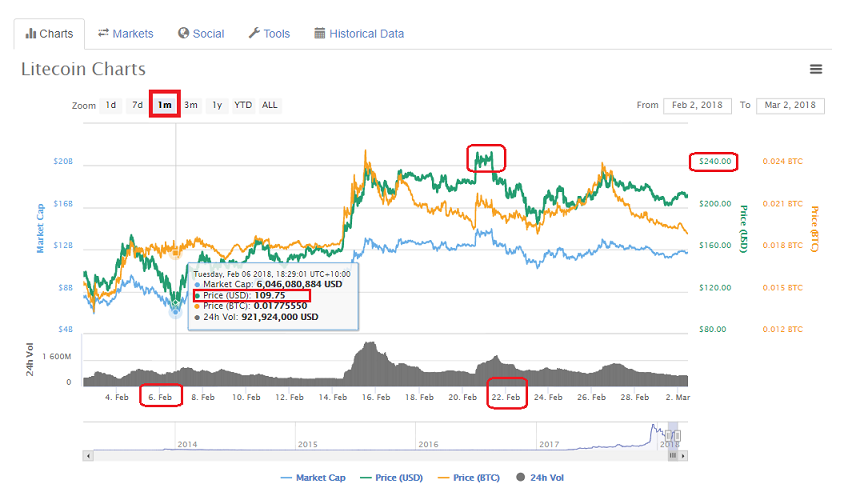Click the Price (BTC) value in tooltip

(x=280, y=306)
